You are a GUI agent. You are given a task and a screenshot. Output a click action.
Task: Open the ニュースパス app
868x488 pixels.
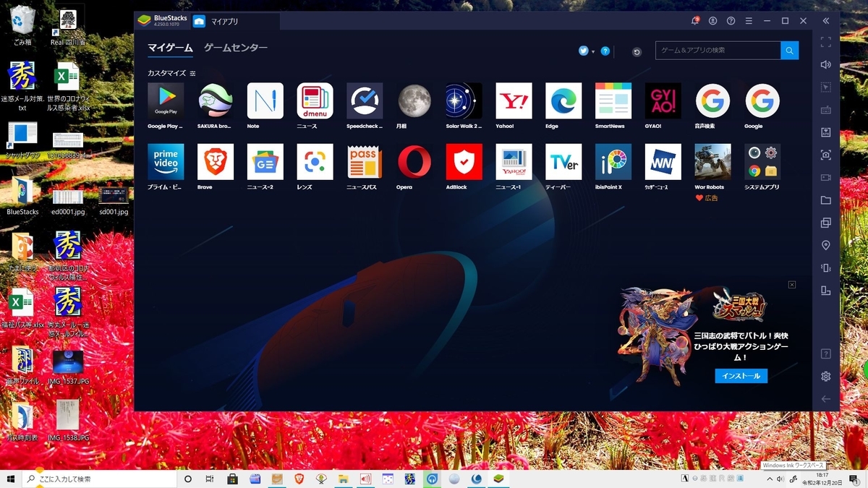tap(365, 161)
